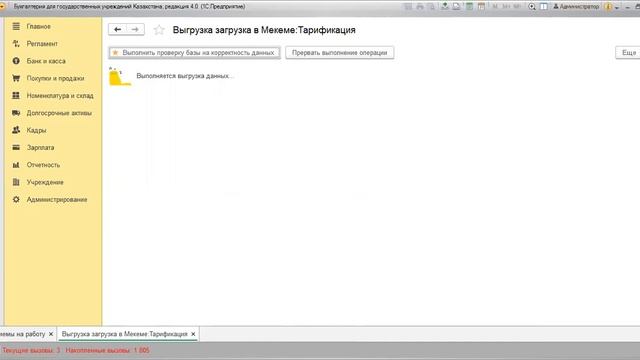The width and height of the screenshot is (640, 360).
Task: Open the Главное section
Action: [38, 27]
